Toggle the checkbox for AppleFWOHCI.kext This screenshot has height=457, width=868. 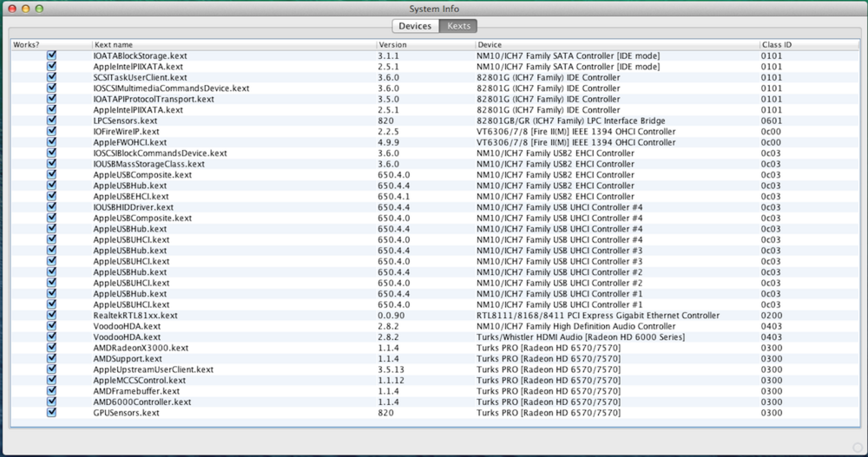[52, 142]
